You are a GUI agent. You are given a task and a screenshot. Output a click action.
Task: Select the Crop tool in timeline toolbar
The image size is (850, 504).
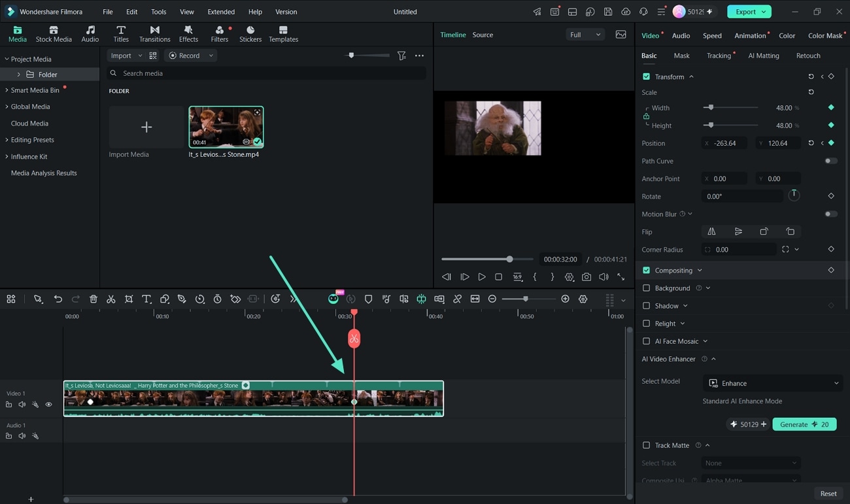pos(129,299)
